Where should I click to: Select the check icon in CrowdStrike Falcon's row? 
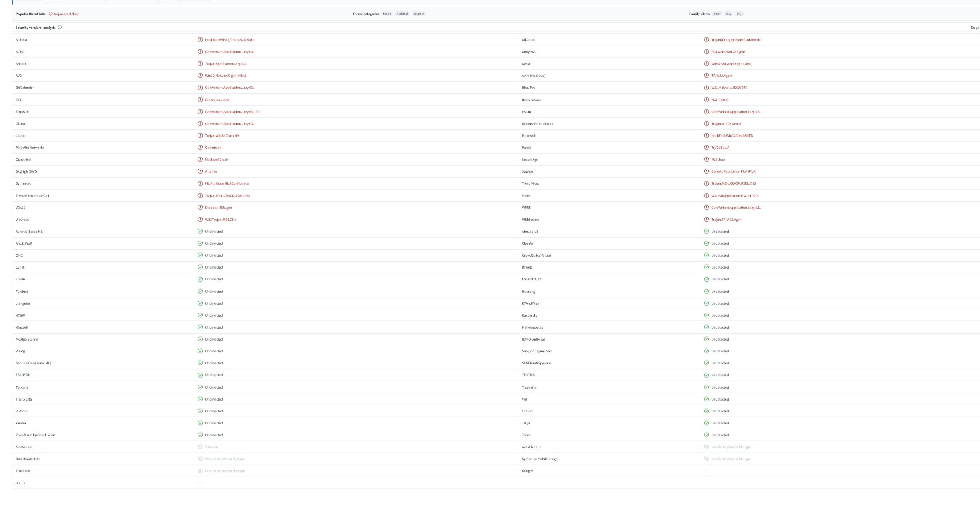click(x=707, y=255)
